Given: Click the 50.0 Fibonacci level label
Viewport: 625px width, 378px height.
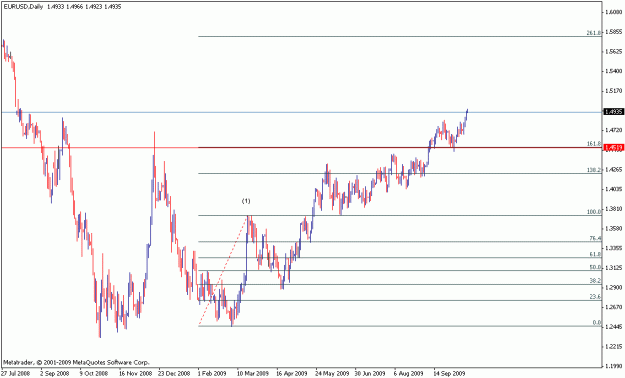Looking at the screenshot, I should click(595, 267).
